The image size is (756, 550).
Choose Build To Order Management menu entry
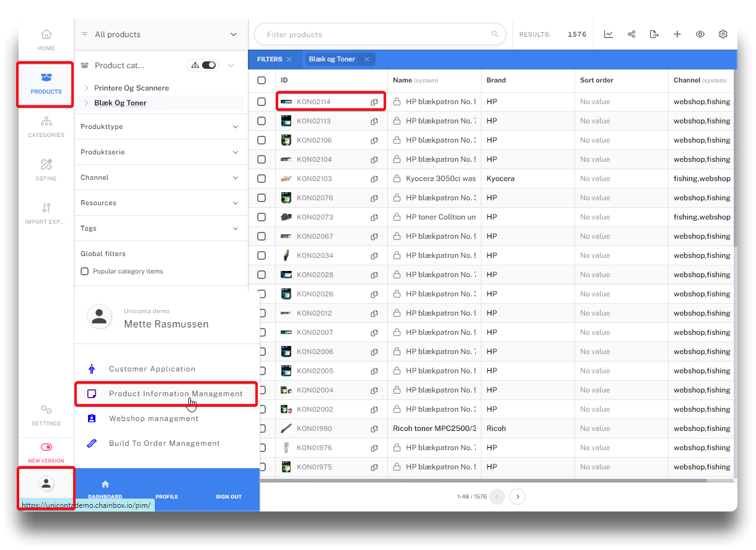(x=164, y=443)
